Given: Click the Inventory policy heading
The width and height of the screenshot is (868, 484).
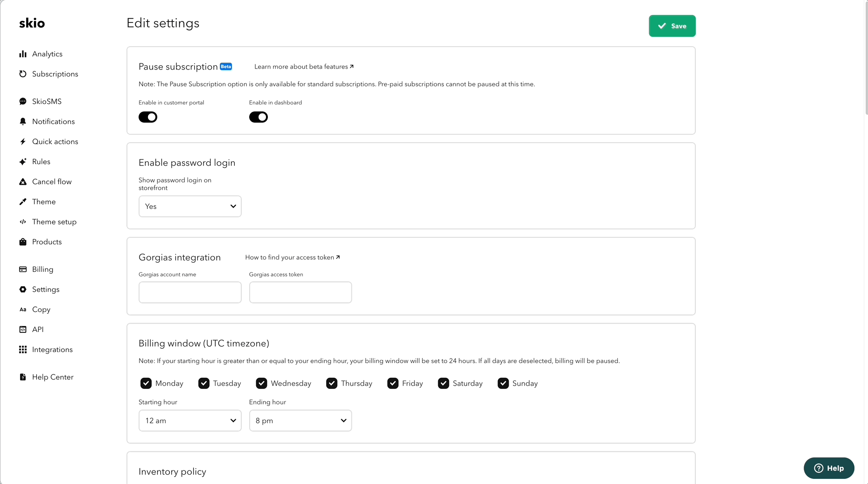Looking at the screenshot, I should point(172,472).
